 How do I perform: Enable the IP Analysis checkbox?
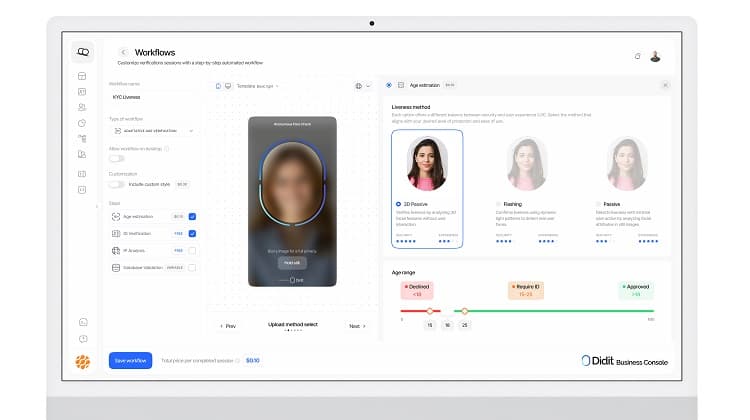click(x=192, y=250)
